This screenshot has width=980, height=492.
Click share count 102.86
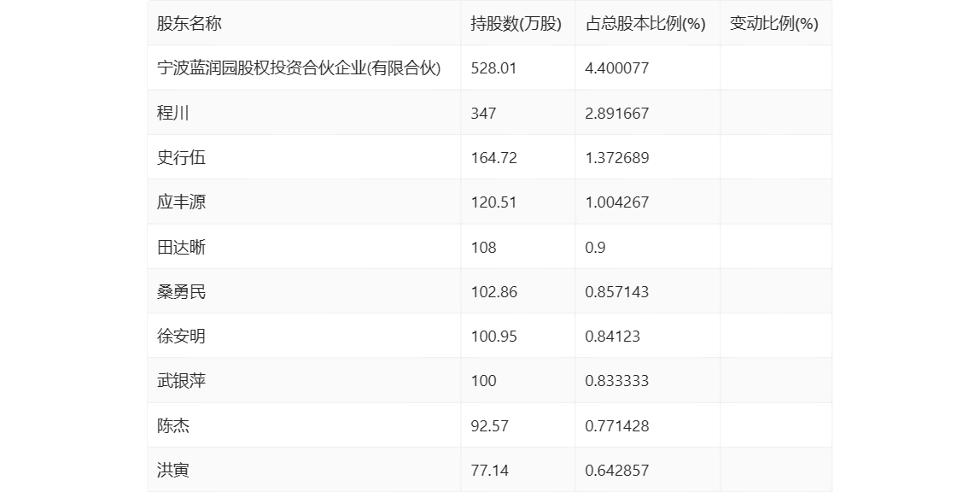(493, 291)
